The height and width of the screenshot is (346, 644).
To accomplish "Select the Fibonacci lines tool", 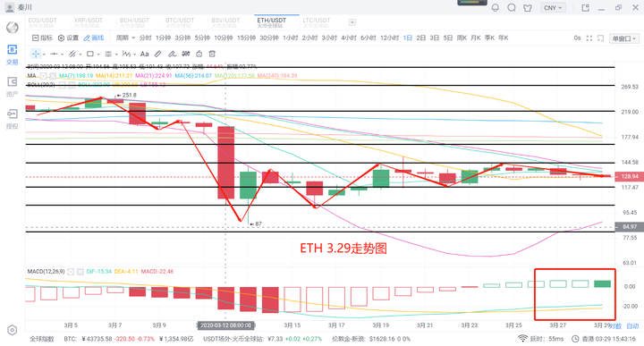I will click(x=108, y=54).
